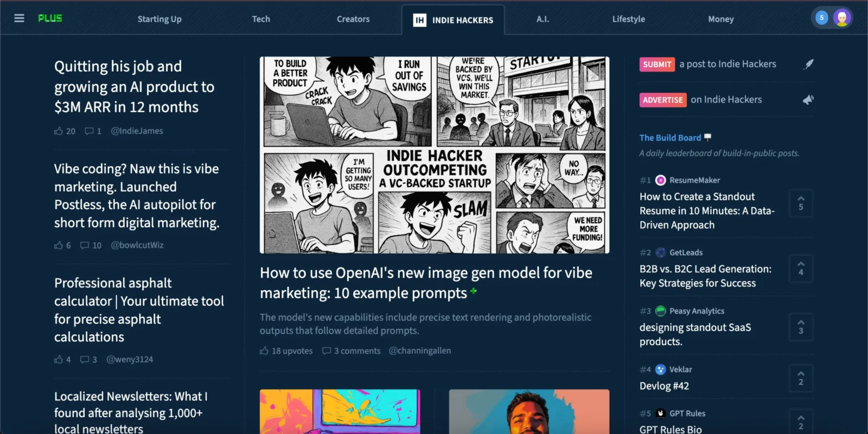Open colorful abstract thumbnail article

[340, 411]
